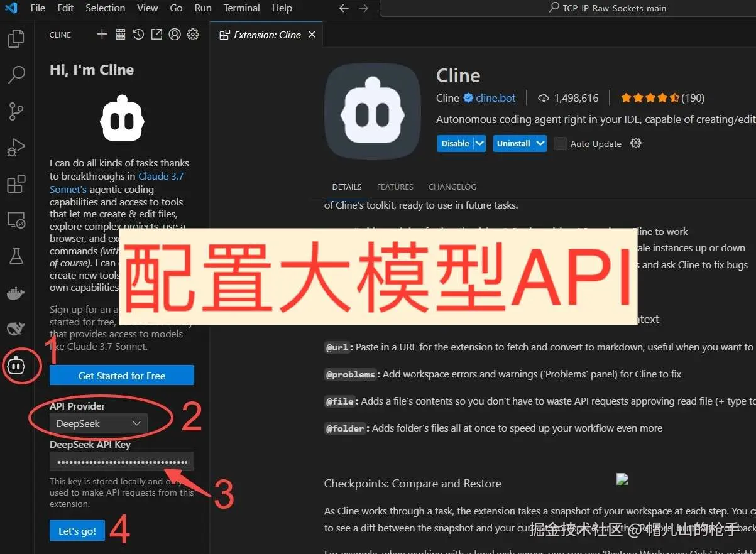Open the cline.bot publisher link
This screenshot has width=756, height=554.
tap(496, 98)
